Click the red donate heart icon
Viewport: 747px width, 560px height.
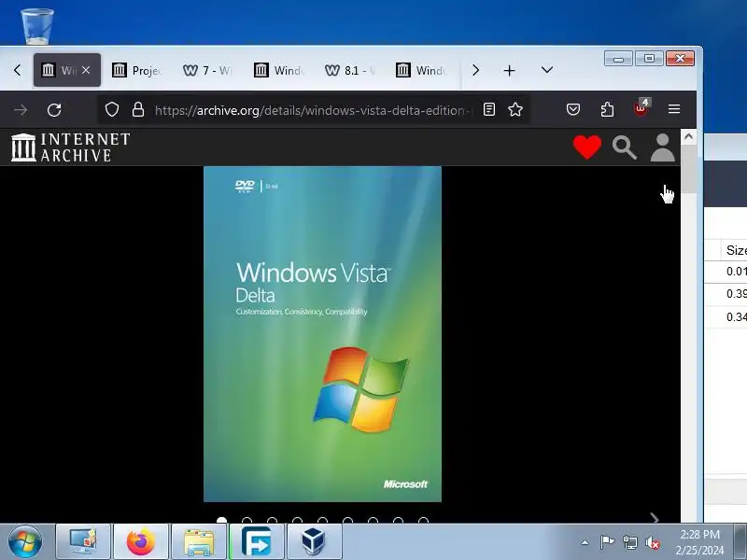tap(587, 147)
